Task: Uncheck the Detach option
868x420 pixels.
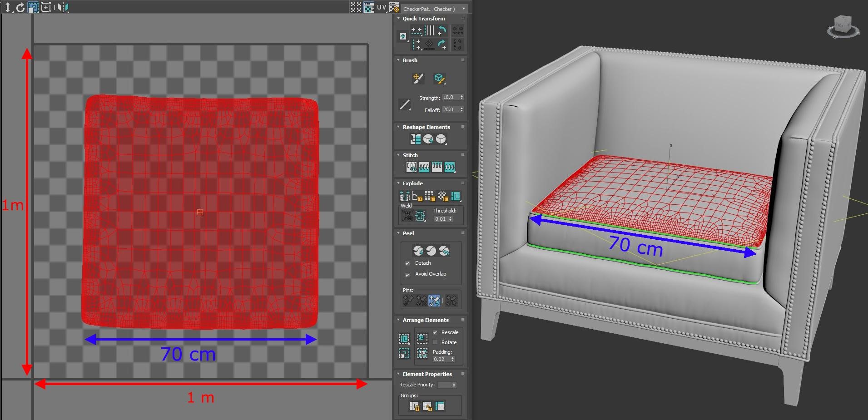Action: pos(408,263)
